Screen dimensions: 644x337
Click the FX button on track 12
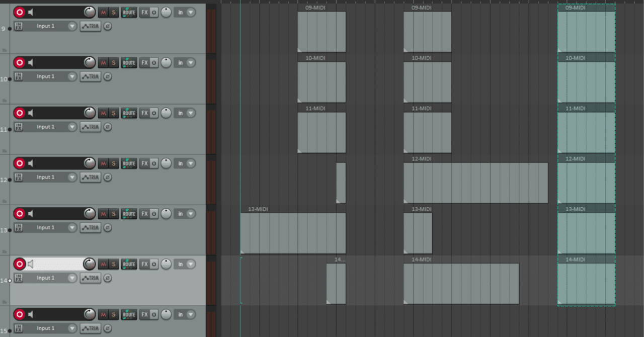click(x=144, y=163)
